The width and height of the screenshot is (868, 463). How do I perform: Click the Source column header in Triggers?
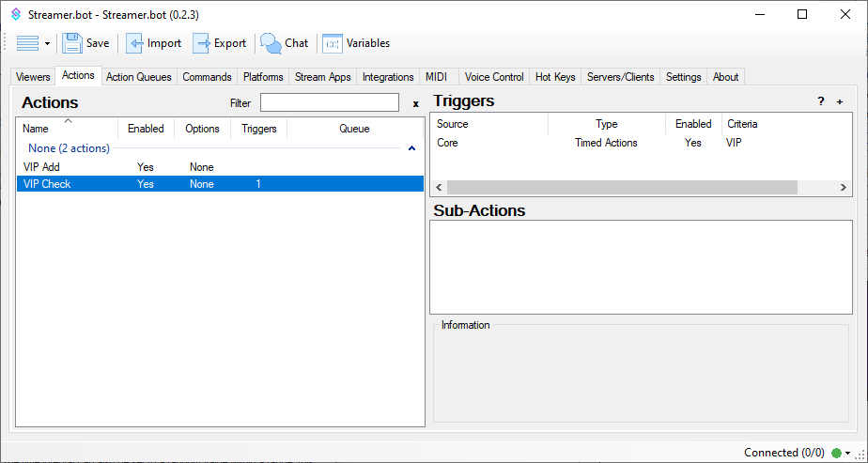(x=489, y=124)
